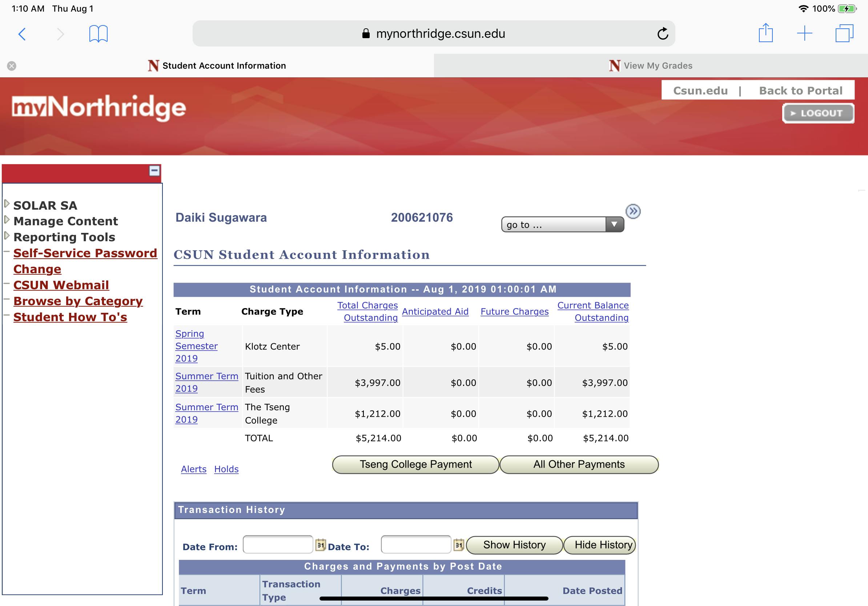The width and height of the screenshot is (868, 606).
Task: Click the Tseng College Payment button
Action: tap(415, 464)
